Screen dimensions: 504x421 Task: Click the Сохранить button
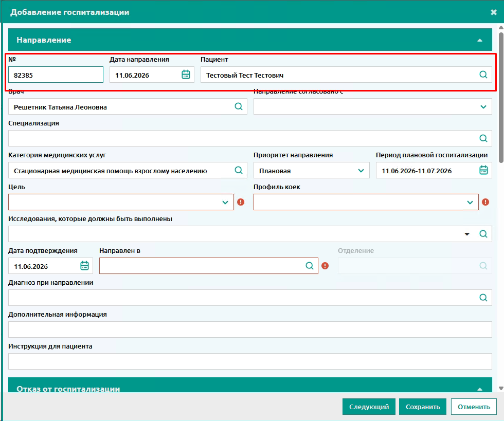pyautogui.click(x=423, y=407)
